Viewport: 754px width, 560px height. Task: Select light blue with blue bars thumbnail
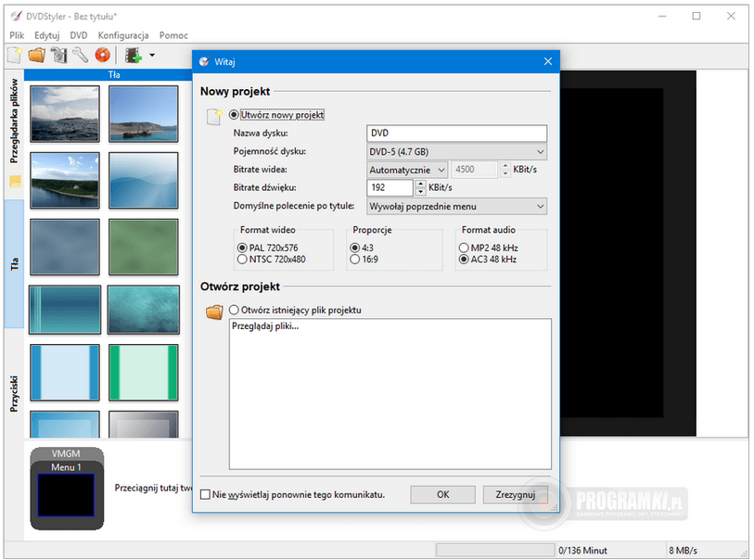click(x=64, y=372)
